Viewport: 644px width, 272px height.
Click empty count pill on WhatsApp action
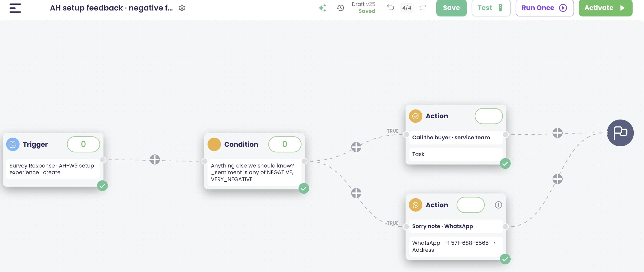pyautogui.click(x=471, y=205)
